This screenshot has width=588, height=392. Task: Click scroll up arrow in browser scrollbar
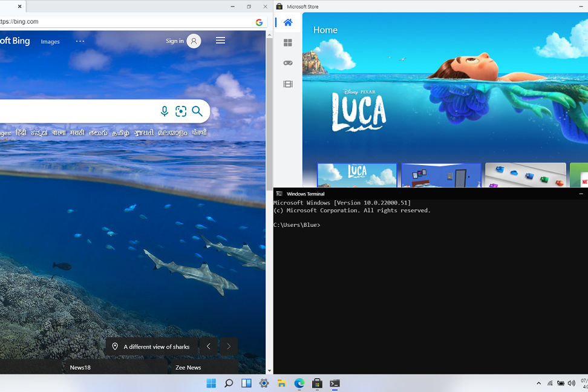269,34
